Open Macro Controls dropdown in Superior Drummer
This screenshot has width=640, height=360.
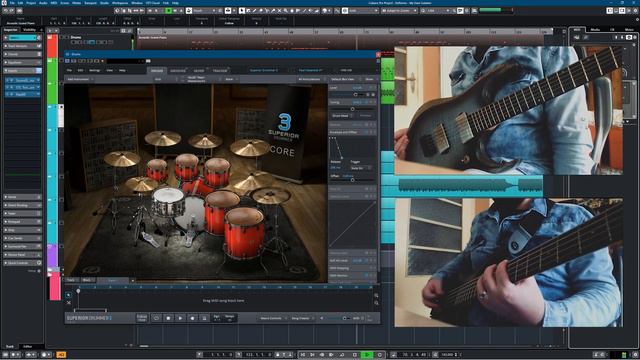pos(273,318)
